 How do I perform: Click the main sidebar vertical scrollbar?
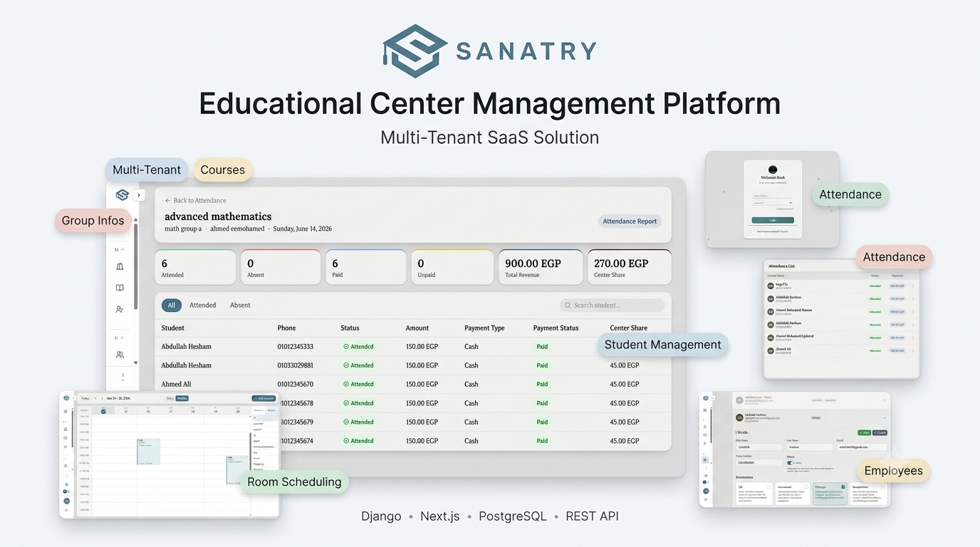[x=135, y=266]
